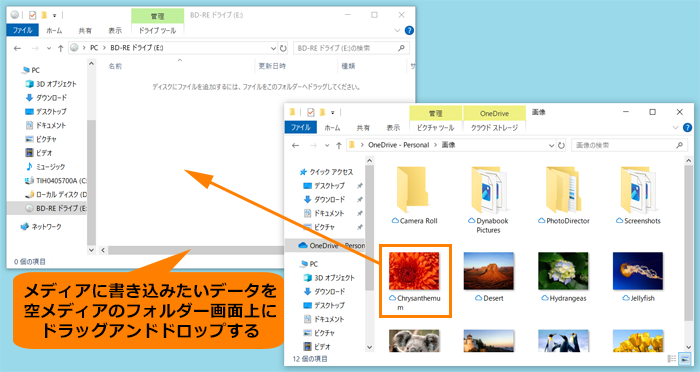The height and width of the screenshot is (372, 700).
Task: Refresh the 画像 folder view
Action: tap(561, 145)
